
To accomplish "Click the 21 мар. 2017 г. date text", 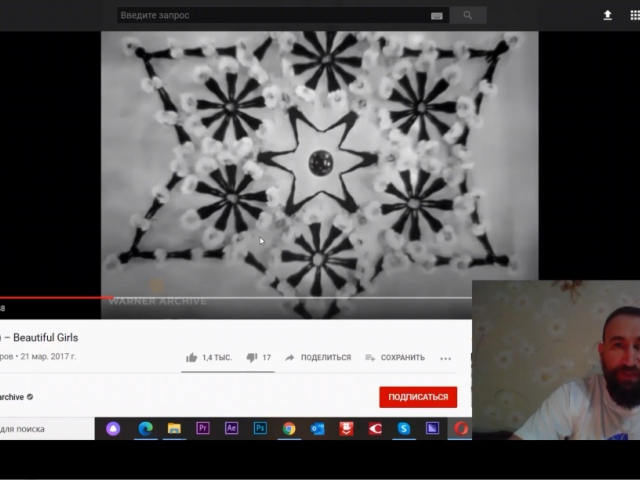I will [x=48, y=356].
